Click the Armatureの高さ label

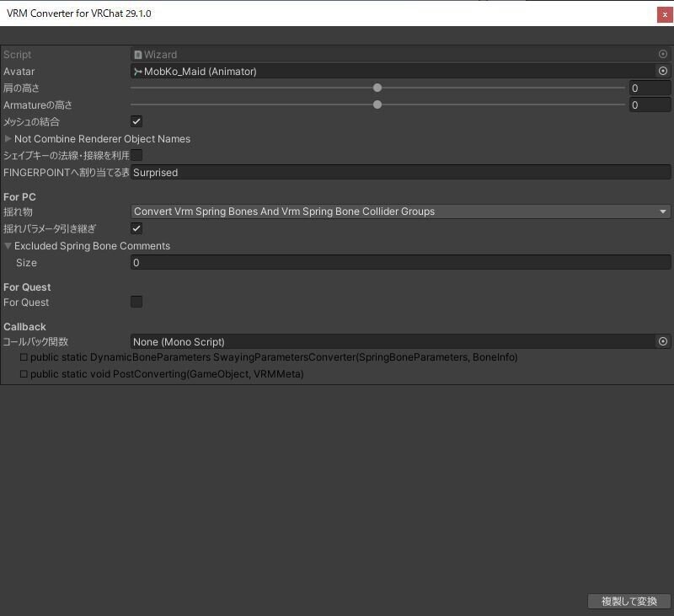[38, 104]
